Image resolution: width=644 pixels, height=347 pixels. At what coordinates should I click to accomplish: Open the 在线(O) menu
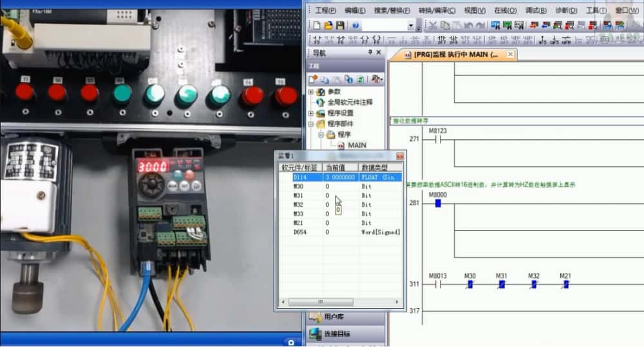point(505,10)
